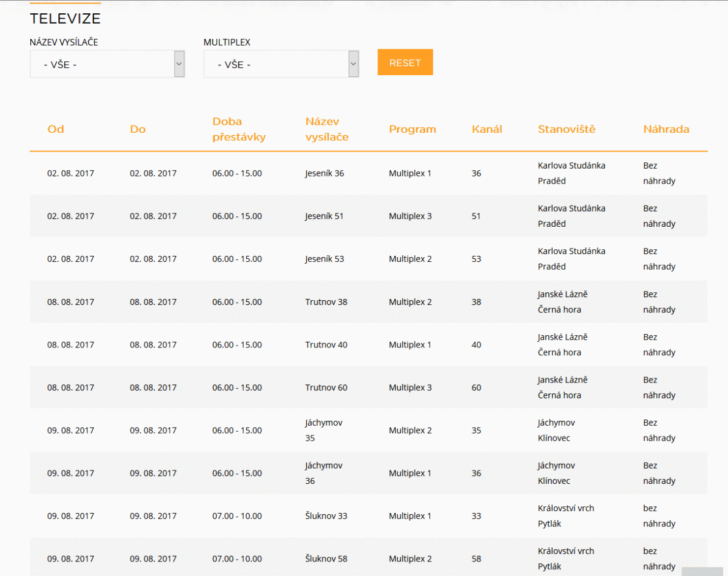The image size is (728, 576).
Task: Click the Od column header
Action: 56,129
